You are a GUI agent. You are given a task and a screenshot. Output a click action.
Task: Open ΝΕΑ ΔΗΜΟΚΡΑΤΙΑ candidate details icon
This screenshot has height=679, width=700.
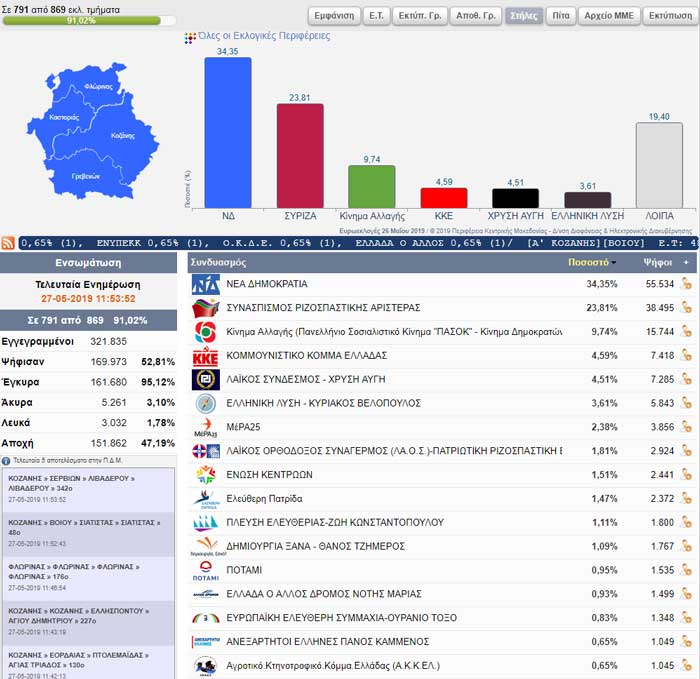686,284
